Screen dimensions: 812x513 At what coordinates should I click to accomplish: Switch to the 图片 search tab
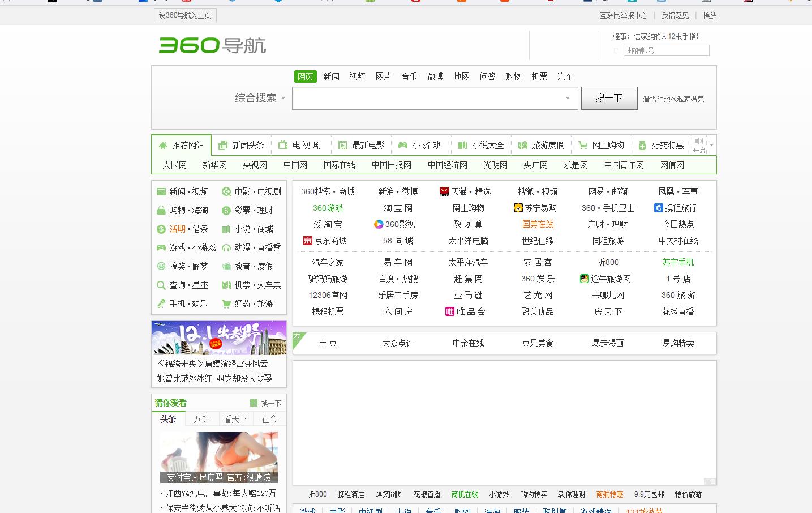coord(383,76)
